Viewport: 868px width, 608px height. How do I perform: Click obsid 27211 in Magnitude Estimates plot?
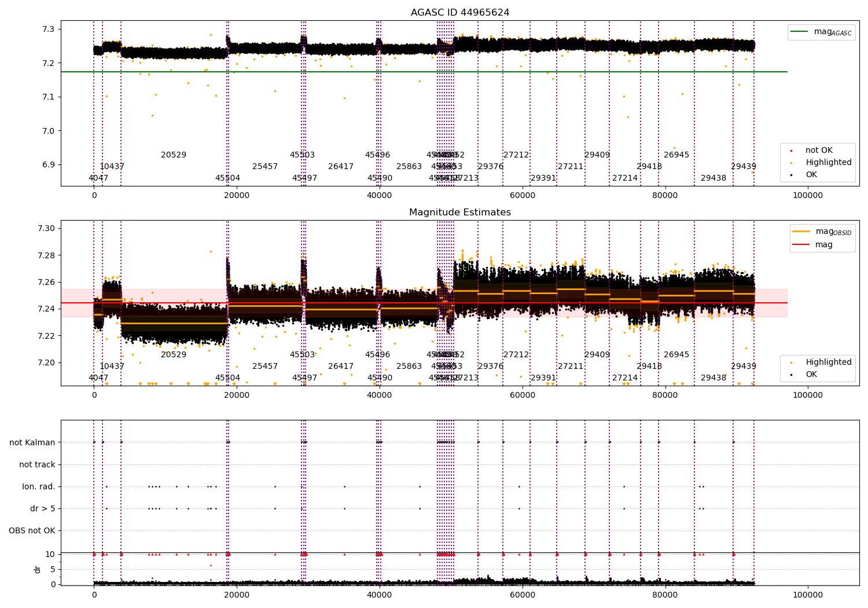[x=571, y=367]
